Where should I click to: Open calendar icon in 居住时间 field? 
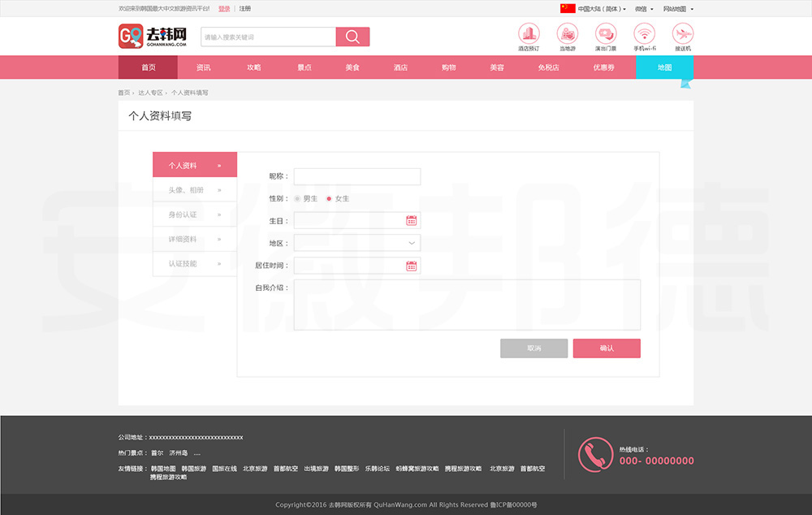point(411,266)
